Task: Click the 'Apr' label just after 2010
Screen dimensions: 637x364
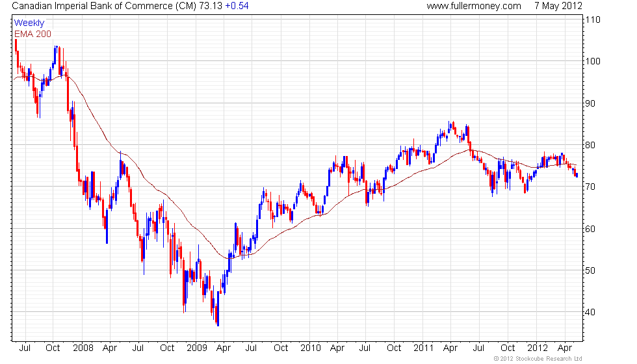Action: click(337, 348)
